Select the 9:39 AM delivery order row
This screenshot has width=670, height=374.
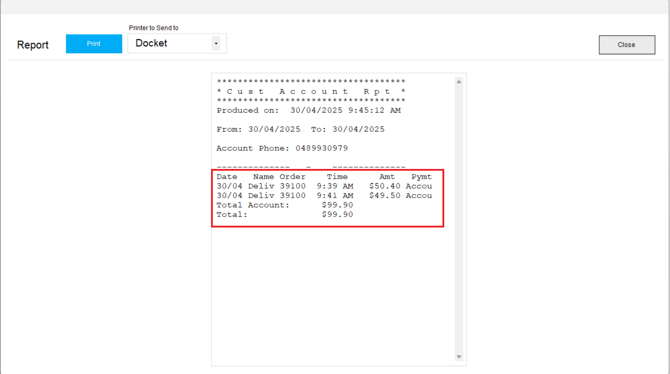point(324,186)
